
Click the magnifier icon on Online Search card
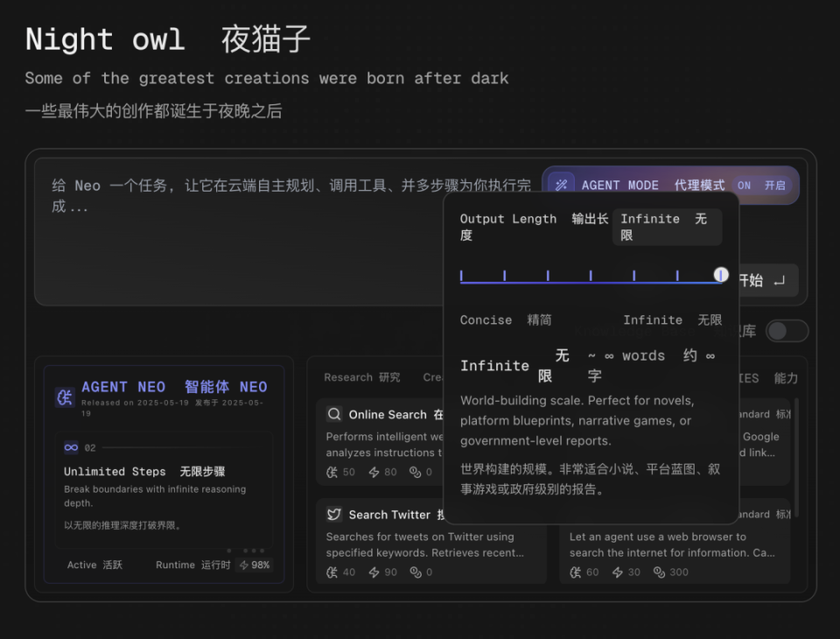tap(333, 413)
